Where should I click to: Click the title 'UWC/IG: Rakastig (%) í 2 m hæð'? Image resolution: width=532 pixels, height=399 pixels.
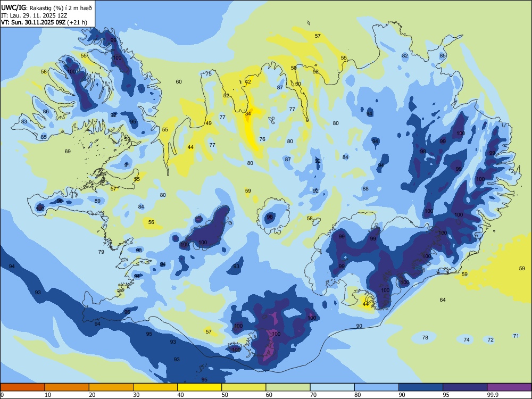coord(46,7)
